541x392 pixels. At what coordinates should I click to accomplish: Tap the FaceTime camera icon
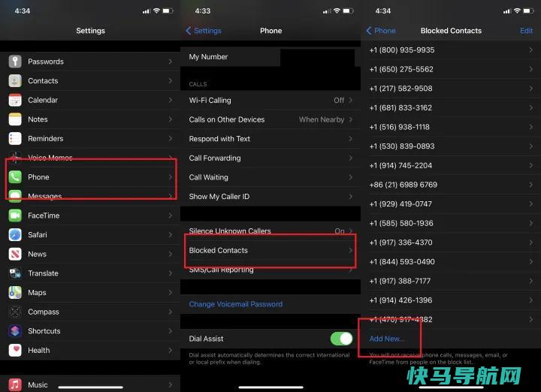[15, 216]
